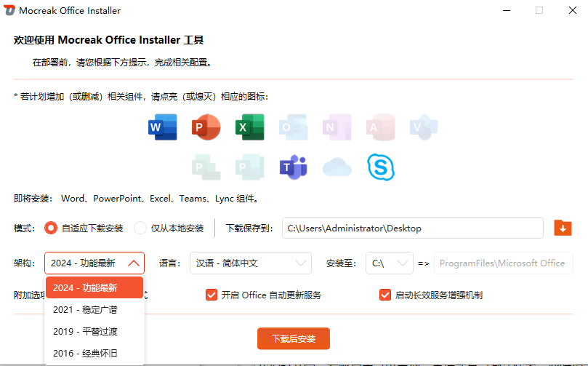Click the orange download folder browse icon
The width and height of the screenshot is (588, 366).
click(563, 228)
